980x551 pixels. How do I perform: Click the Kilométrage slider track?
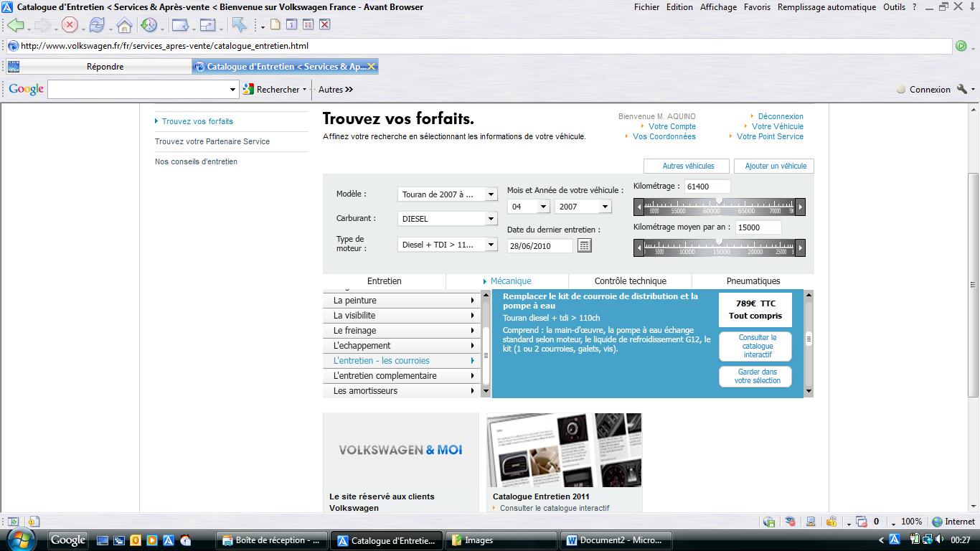(719, 207)
